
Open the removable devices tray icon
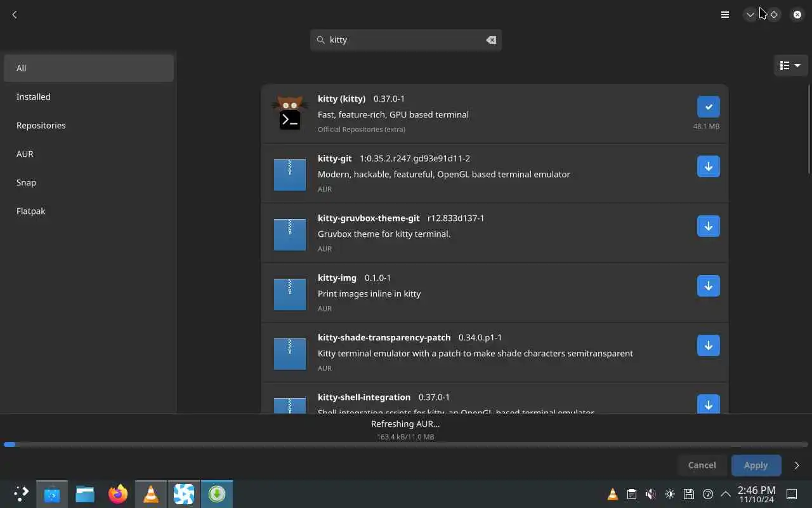tap(689, 494)
